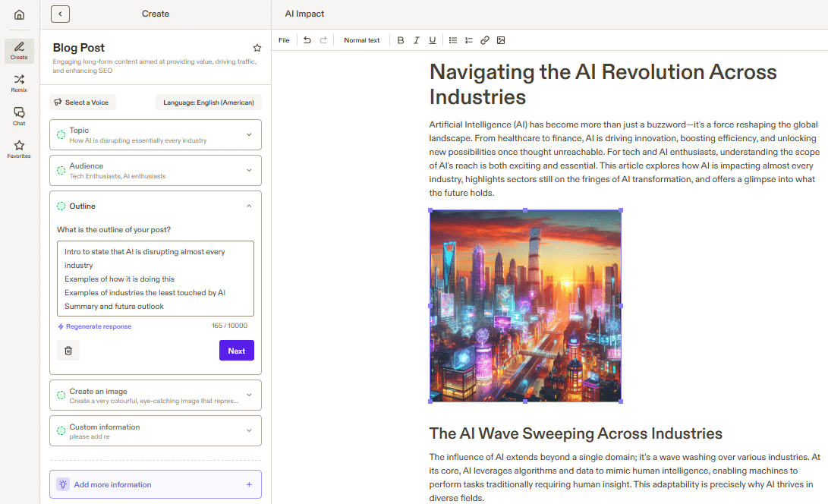This screenshot has width=828, height=504.
Task: Open the File menu
Action: tap(284, 40)
